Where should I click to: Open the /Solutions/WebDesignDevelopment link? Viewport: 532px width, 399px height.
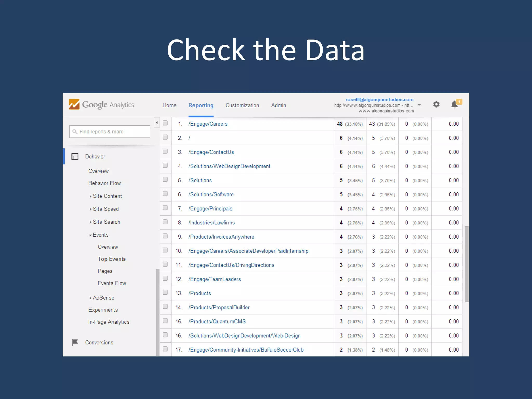(x=229, y=166)
